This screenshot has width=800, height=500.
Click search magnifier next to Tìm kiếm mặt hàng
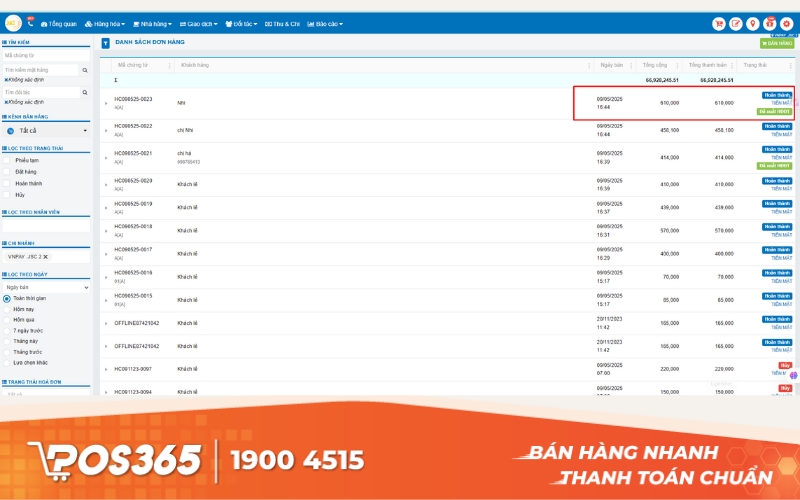(x=85, y=70)
